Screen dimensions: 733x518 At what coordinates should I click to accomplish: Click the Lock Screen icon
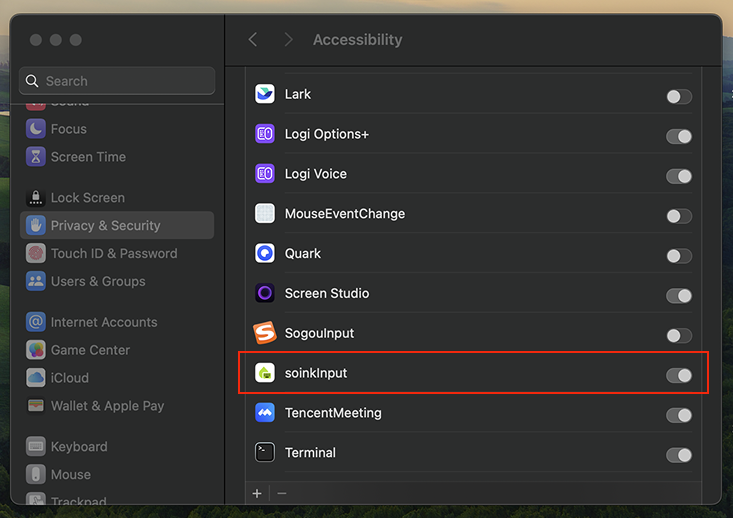(x=36, y=198)
